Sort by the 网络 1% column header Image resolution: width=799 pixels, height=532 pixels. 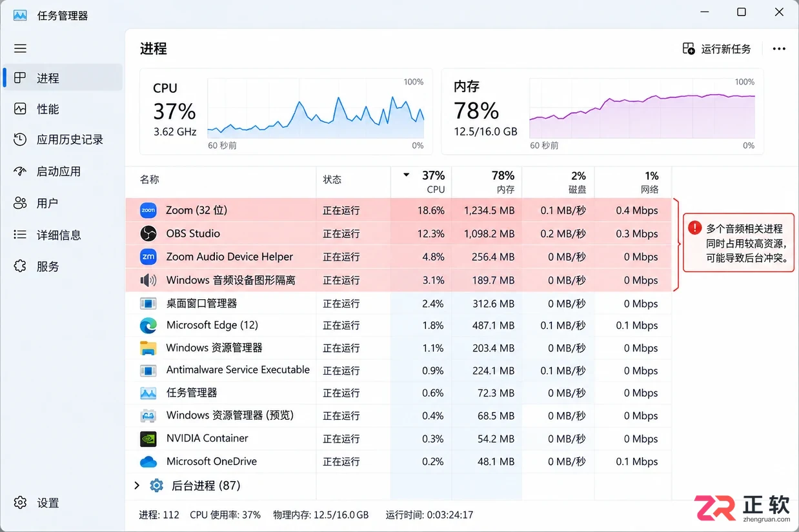[632, 182]
